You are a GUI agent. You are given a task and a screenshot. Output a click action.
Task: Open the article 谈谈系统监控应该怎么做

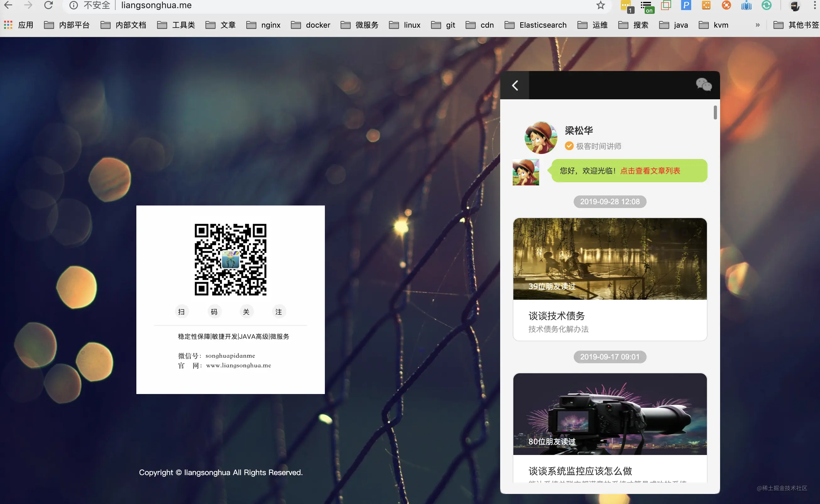pyautogui.click(x=580, y=471)
